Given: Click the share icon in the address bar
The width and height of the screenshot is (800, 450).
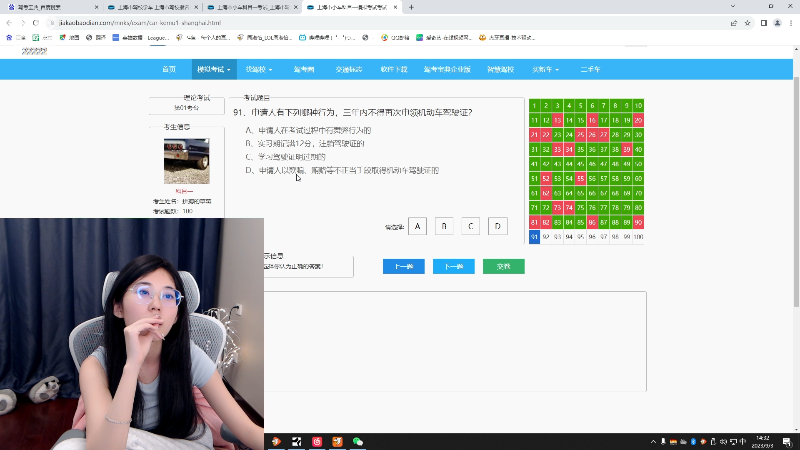Looking at the screenshot, I should click(x=734, y=23).
